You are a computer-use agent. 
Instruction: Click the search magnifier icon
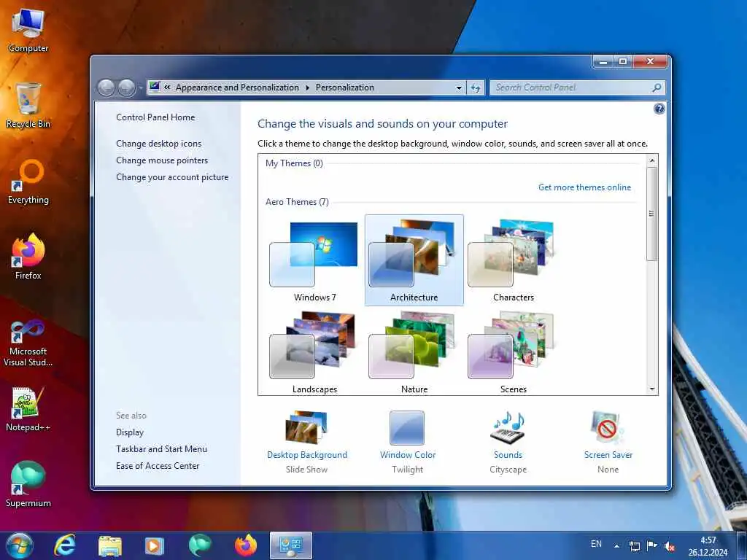click(x=657, y=87)
